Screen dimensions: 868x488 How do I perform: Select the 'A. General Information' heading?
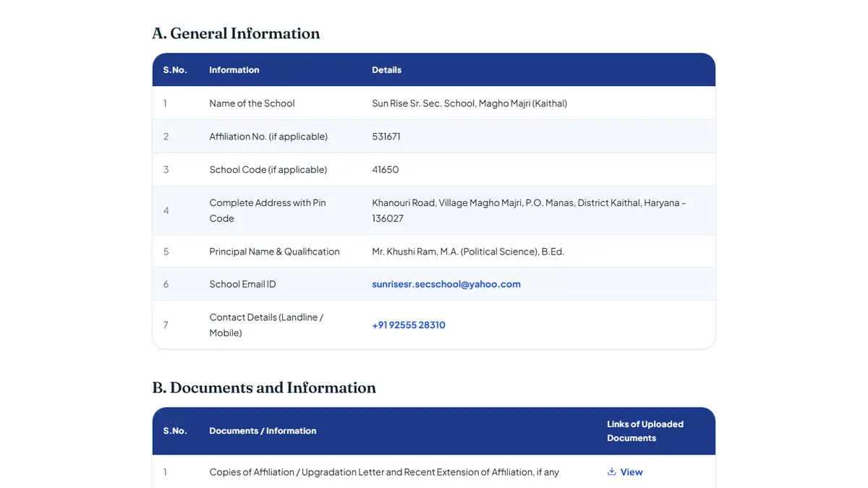[x=236, y=33]
